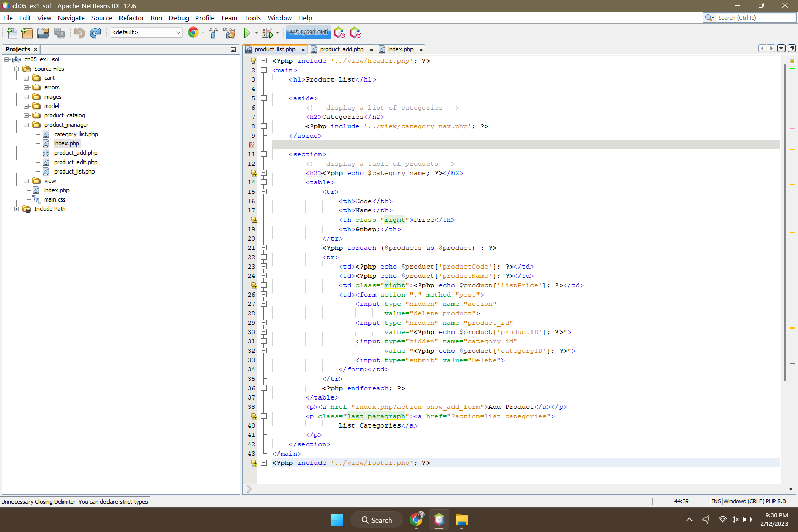This screenshot has width=798, height=532.
Task: Click the lightbulb hint icon on line 1
Action: pyautogui.click(x=253, y=61)
